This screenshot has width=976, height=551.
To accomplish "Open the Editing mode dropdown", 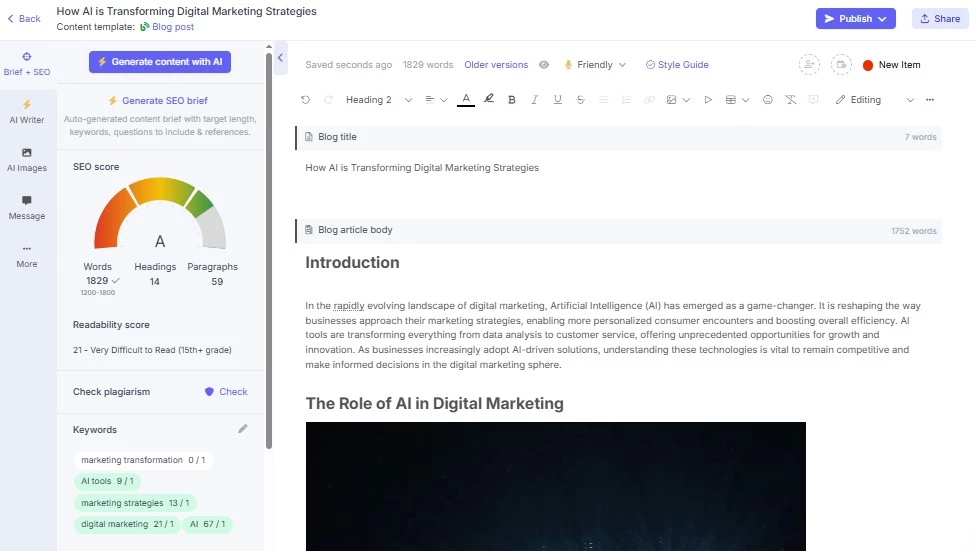I will click(874, 100).
